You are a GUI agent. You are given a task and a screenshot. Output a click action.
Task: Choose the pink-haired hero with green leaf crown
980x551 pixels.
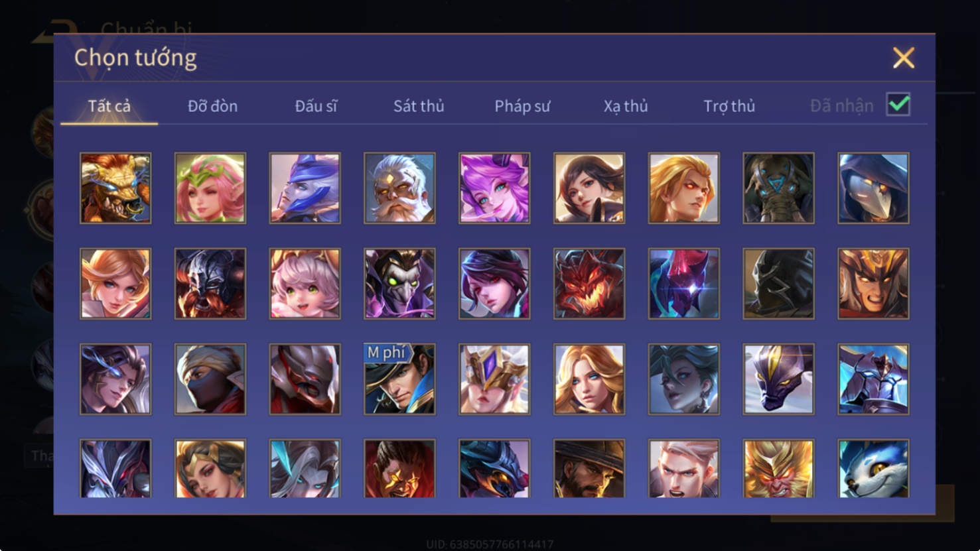(x=210, y=188)
